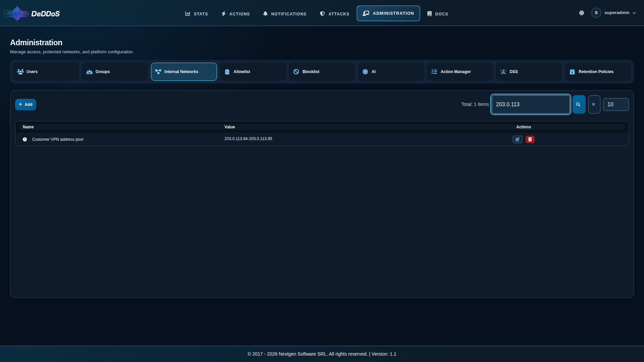Toggle the theme brightness icon
Screen dimensions: 644x362
click(x=582, y=13)
